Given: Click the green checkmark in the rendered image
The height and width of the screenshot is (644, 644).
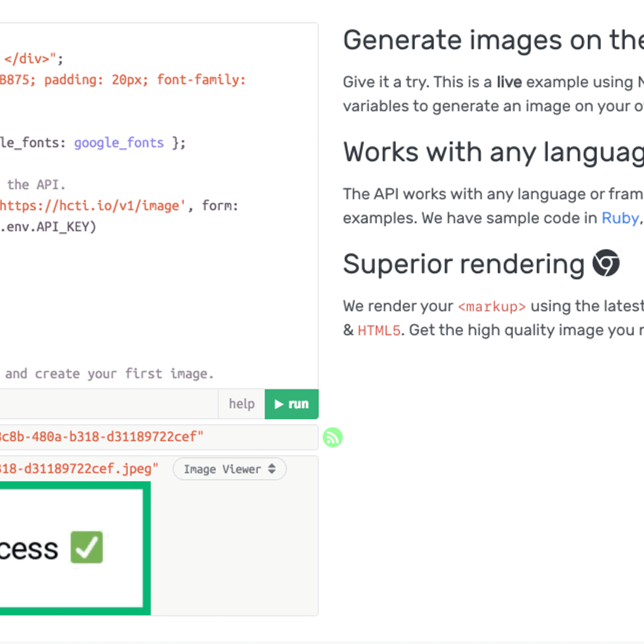Looking at the screenshot, I should pos(87,547).
